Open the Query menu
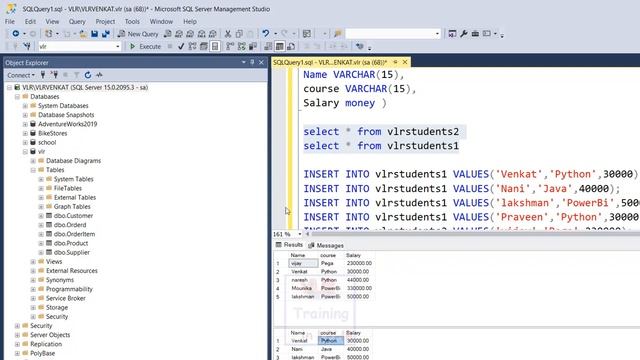This screenshot has width=640, height=360. (77, 21)
